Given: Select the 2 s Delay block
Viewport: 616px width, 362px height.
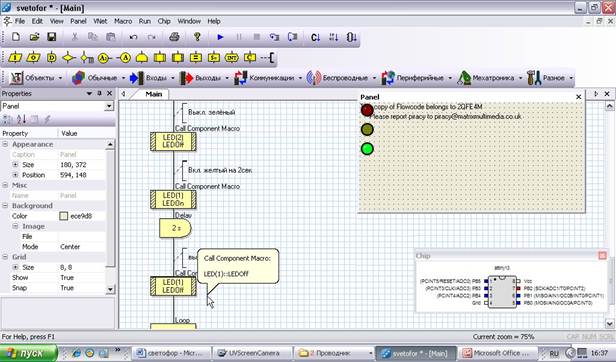Looking at the screenshot, I should pyautogui.click(x=175, y=228).
